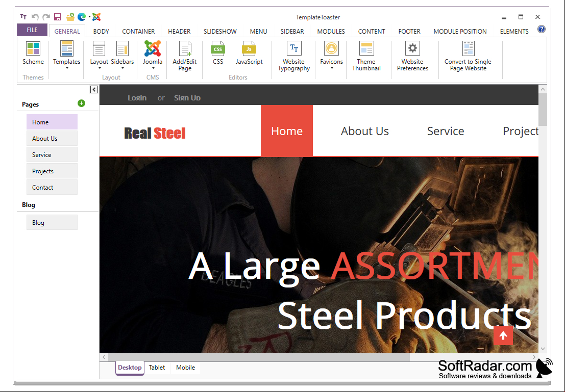Open the ELEMENTS ribbon tab

[x=514, y=31]
